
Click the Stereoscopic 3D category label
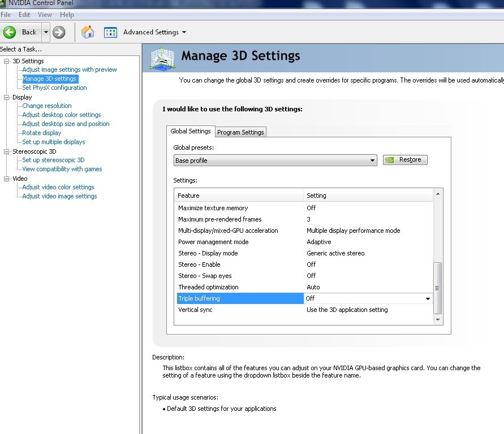35,151
